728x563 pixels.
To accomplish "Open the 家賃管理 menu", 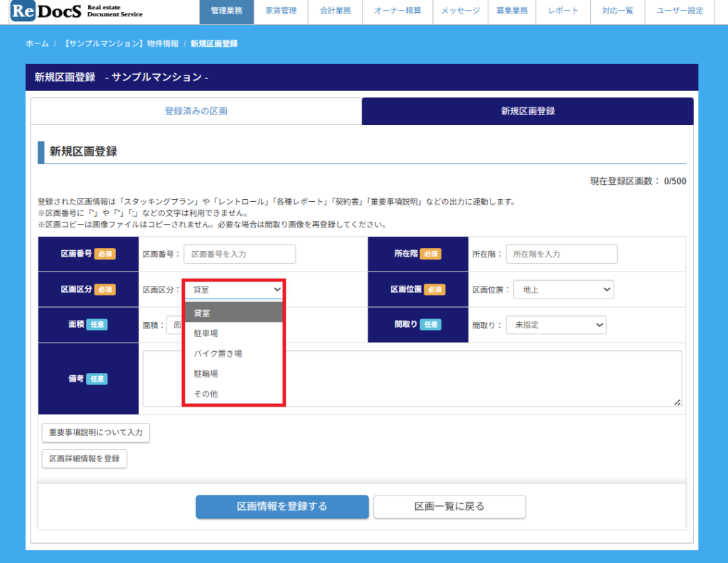I will pos(281,11).
